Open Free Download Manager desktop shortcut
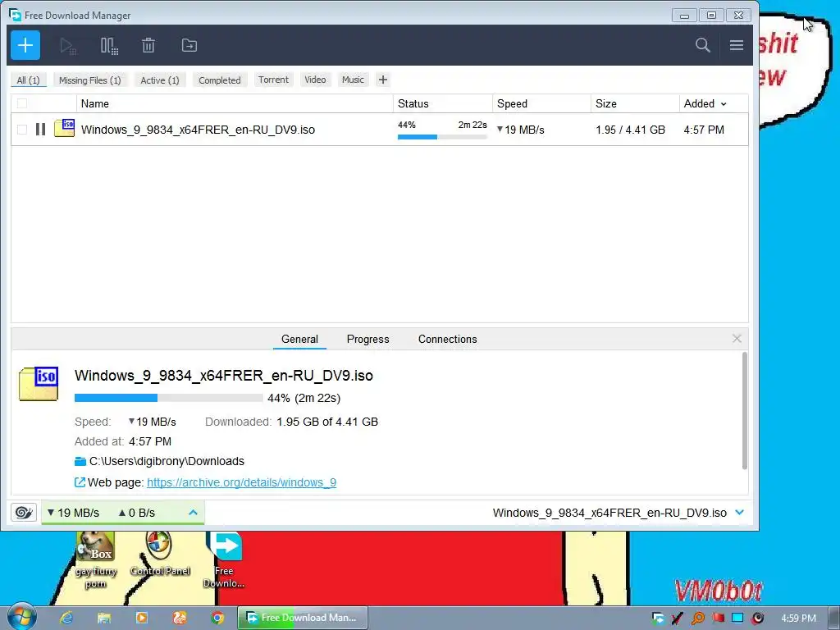Viewport: 840px width, 630px height. pos(224,559)
